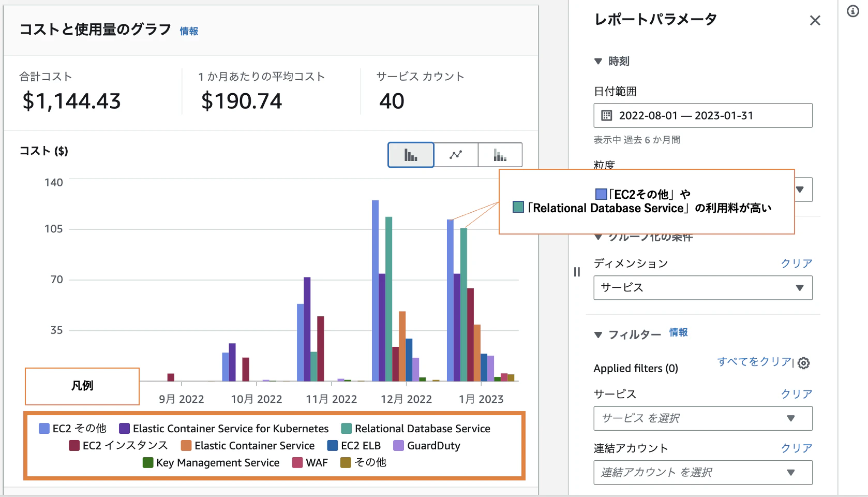868x497 pixels.
Task: Click the info circle icon at top right
Action: 853,11
